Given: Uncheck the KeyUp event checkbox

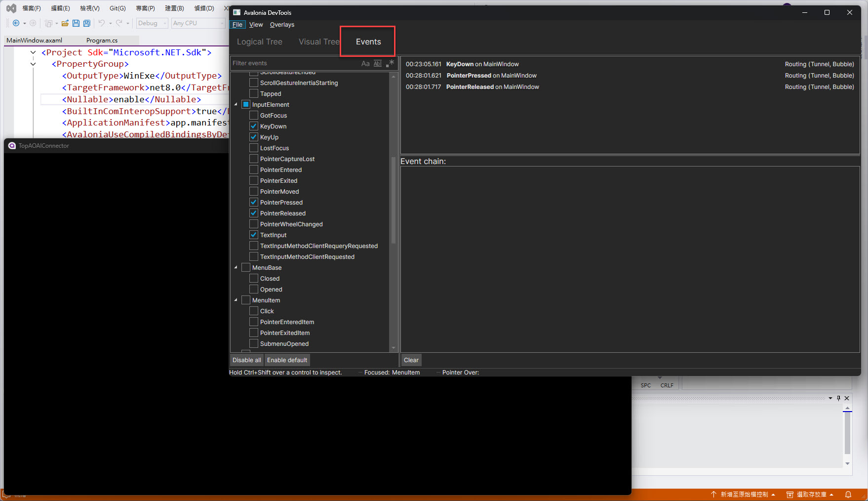Looking at the screenshot, I should point(254,137).
